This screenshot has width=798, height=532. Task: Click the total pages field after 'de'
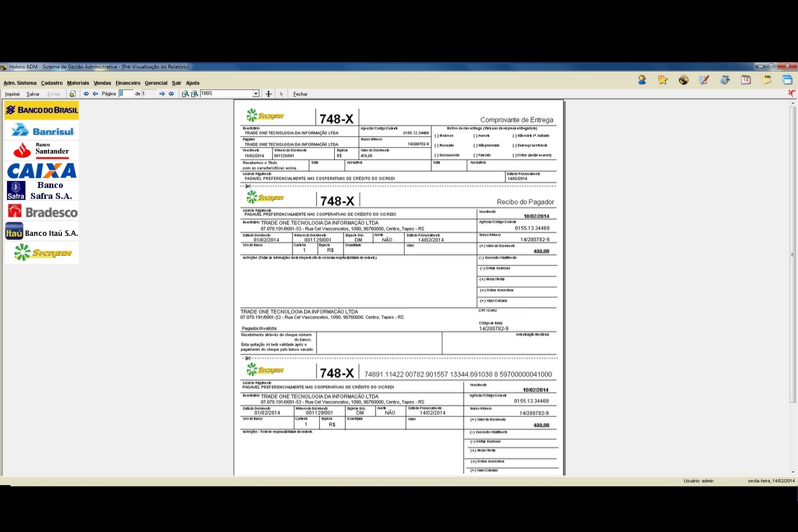tap(149, 94)
